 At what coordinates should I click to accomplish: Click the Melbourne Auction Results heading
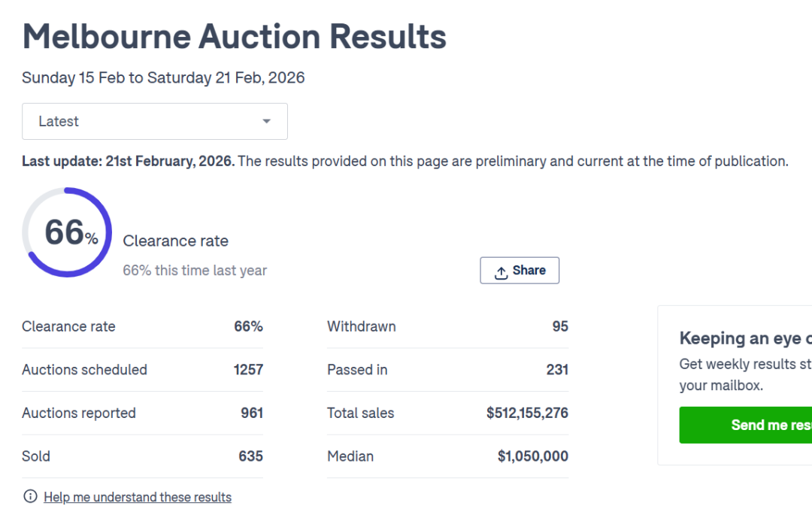click(x=234, y=36)
